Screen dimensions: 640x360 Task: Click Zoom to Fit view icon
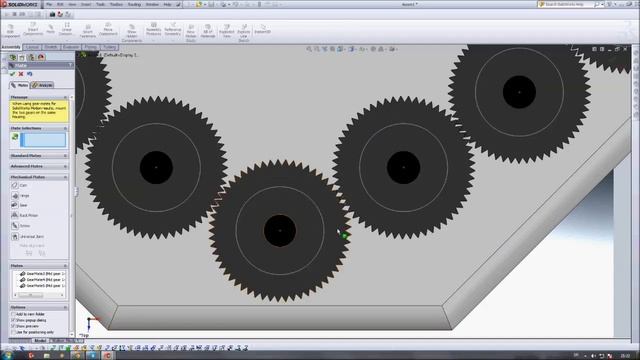click(x=309, y=49)
